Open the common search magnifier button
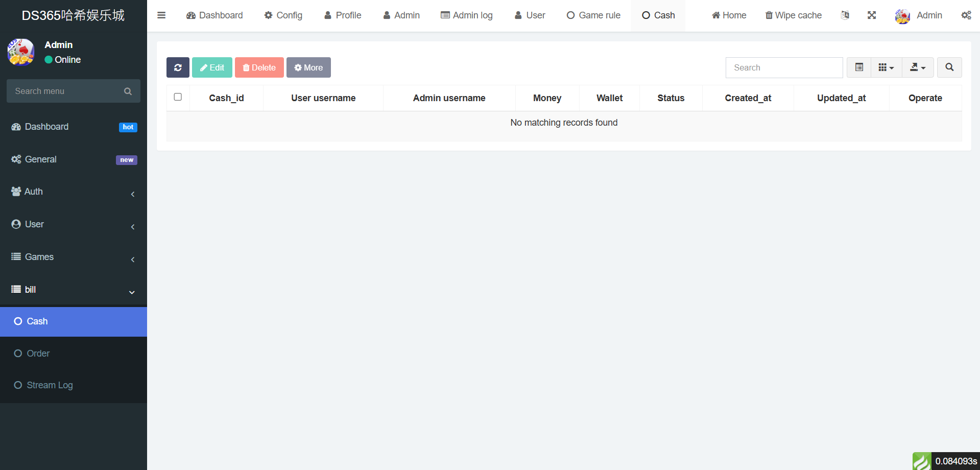The image size is (980, 470). point(949,67)
